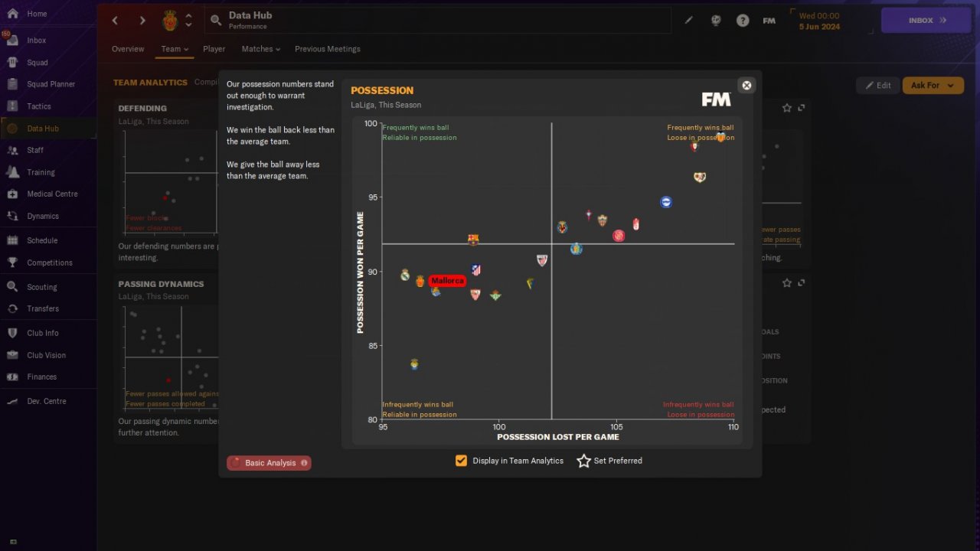Select the Athletic Bilbao badge on the chart
Image resolution: width=980 pixels, height=551 pixels.
542,260
